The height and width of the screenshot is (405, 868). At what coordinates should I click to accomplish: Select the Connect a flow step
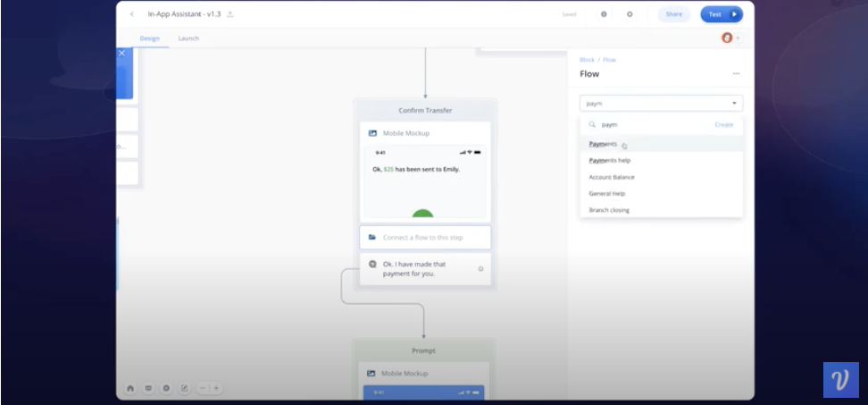pos(425,238)
